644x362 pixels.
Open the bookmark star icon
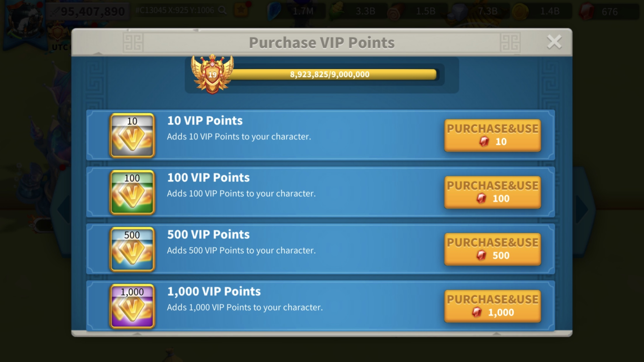click(241, 10)
